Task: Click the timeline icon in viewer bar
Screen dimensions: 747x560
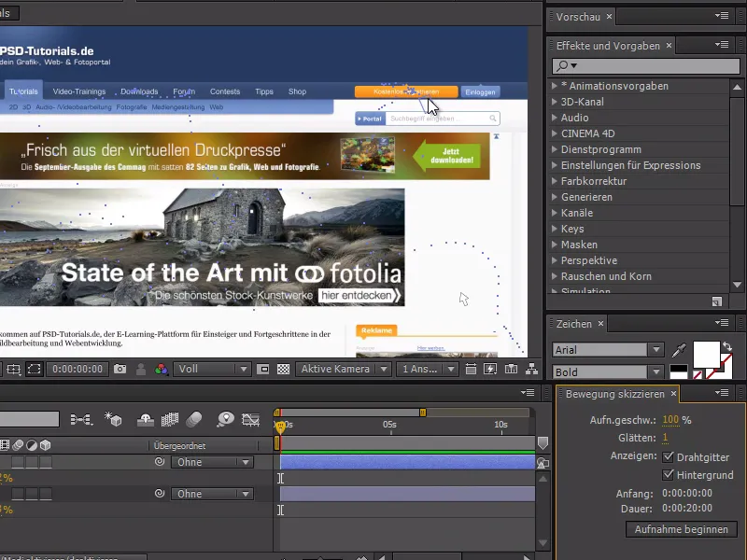Action: click(511, 369)
